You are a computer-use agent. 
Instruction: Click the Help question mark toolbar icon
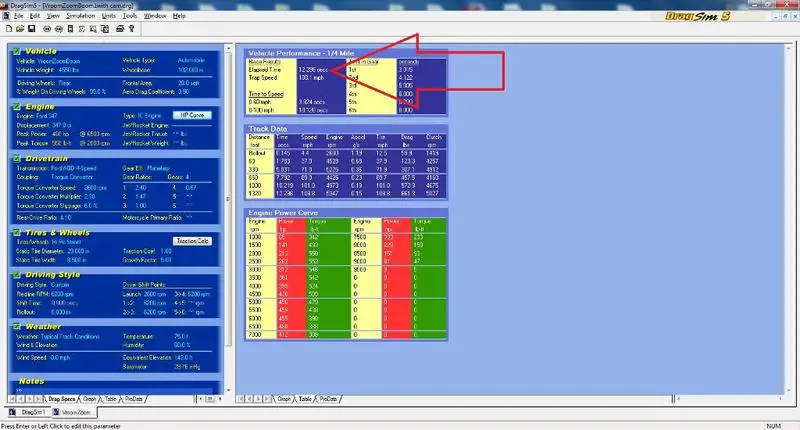tap(132, 29)
